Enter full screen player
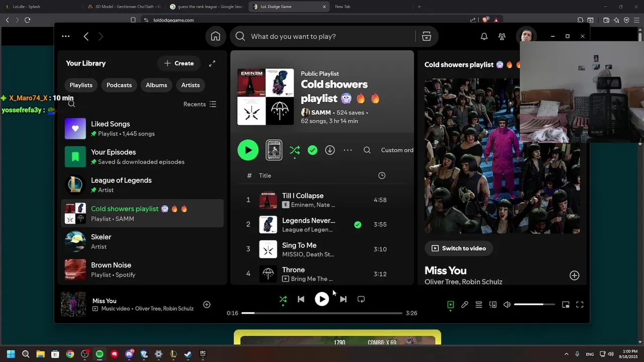This screenshot has height=362, width=644. click(x=580, y=305)
